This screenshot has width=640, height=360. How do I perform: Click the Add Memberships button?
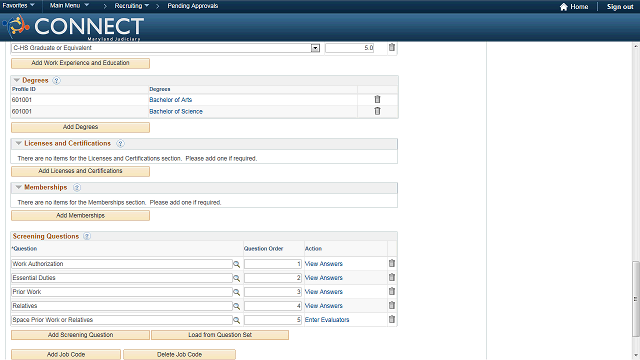80,216
